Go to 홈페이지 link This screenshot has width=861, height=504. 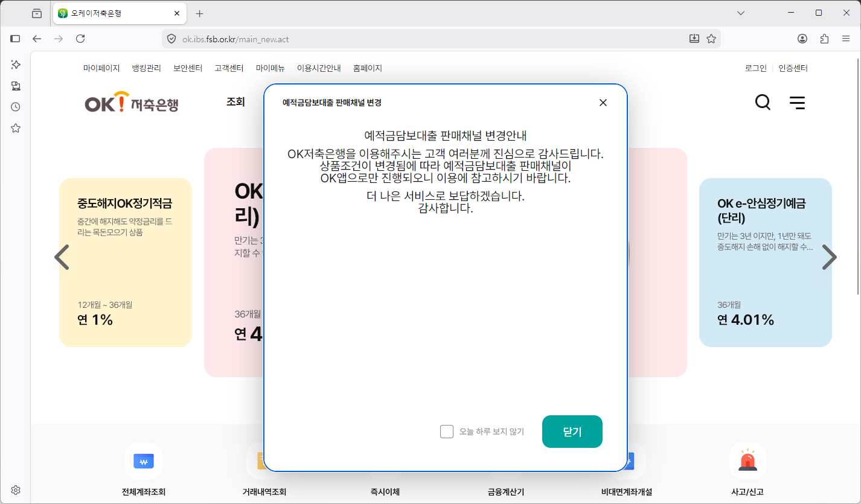(x=368, y=68)
